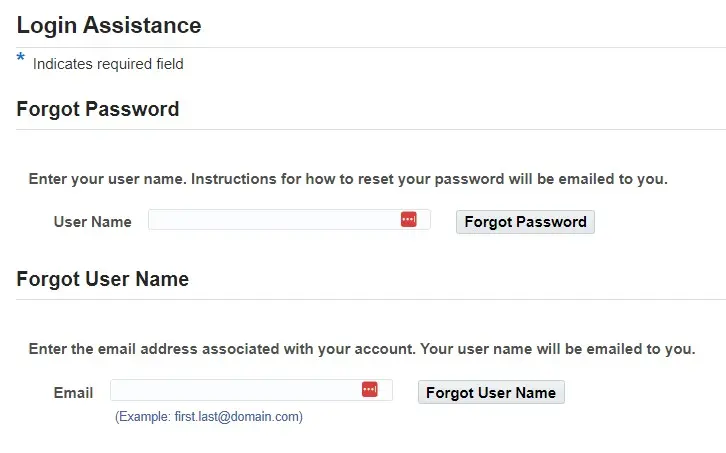Click the Email field label
The image size is (726, 453).
coord(73,392)
